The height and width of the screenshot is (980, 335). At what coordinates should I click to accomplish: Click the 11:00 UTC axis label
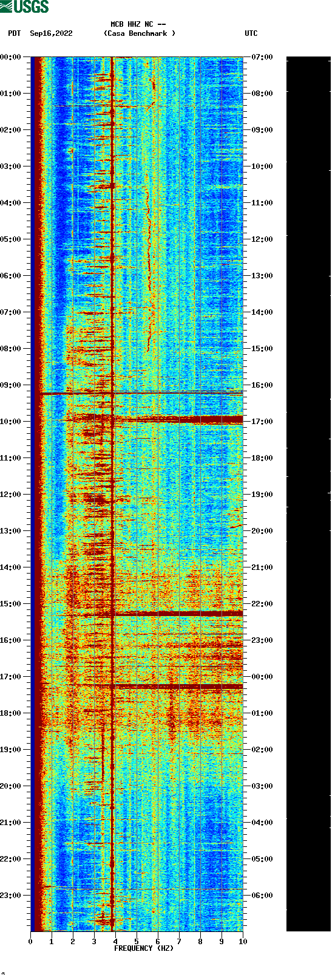click(262, 203)
